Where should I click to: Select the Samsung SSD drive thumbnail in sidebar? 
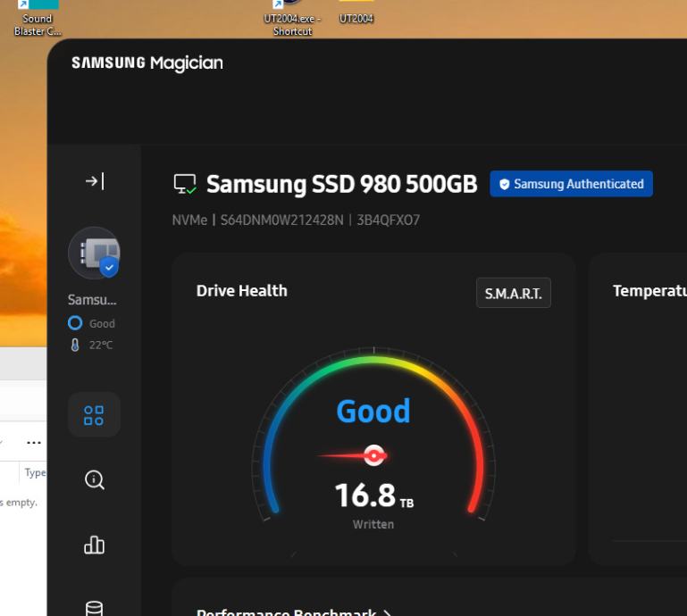[94, 253]
